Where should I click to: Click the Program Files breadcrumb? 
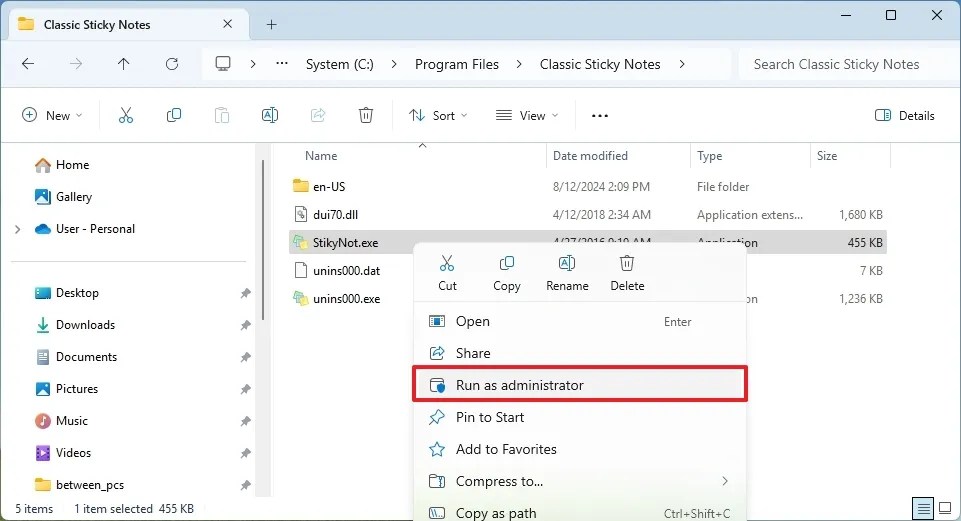(x=457, y=64)
